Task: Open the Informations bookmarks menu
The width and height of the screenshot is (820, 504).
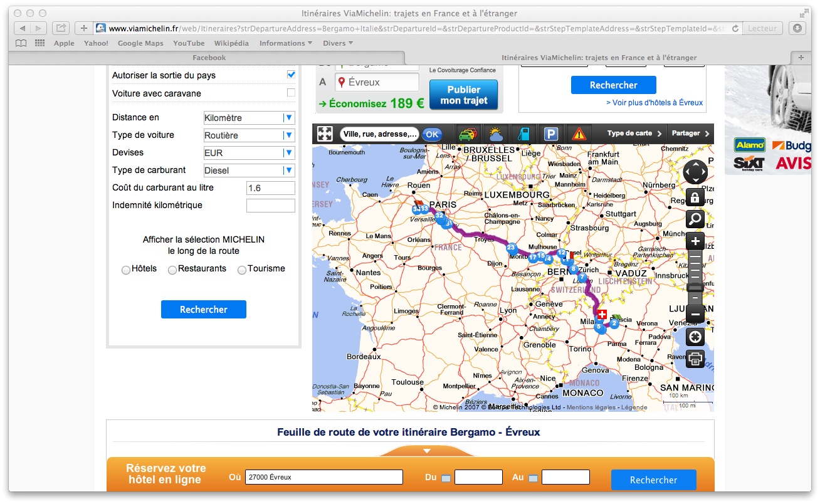Action: point(286,43)
